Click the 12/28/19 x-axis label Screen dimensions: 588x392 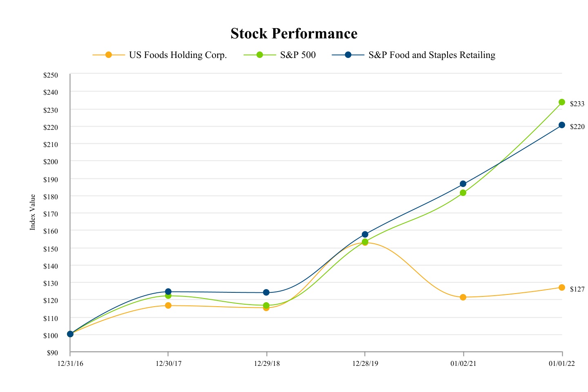click(365, 364)
